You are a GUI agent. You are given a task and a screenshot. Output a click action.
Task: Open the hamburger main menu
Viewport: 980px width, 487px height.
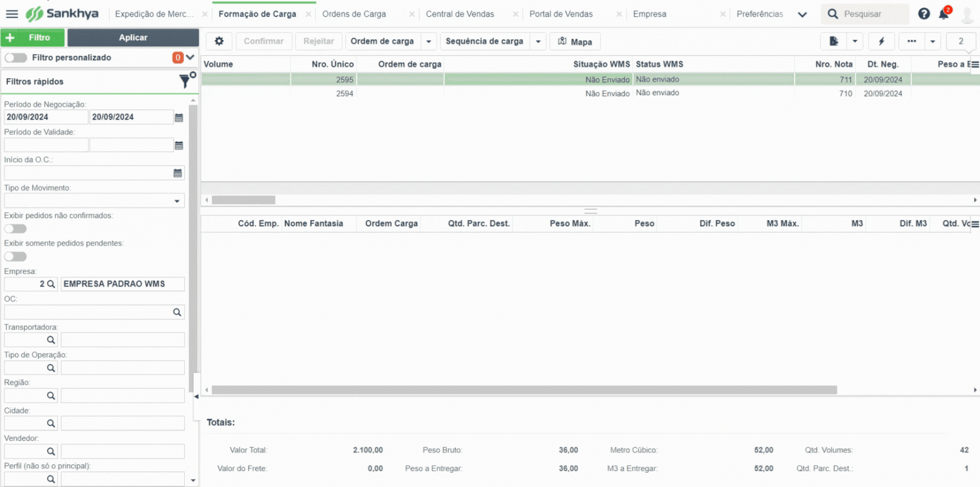(x=11, y=14)
